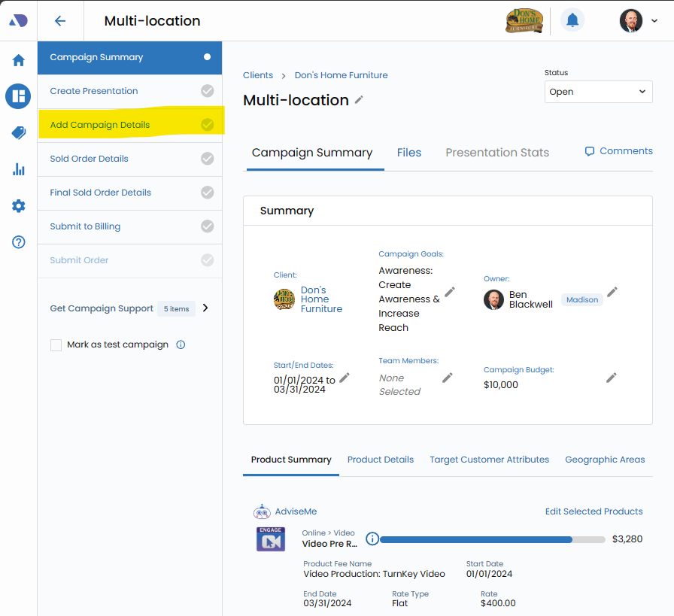Click the back arrow beside Multi-location
The height and width of the screenshot is (616, 674).
[60, 21]
